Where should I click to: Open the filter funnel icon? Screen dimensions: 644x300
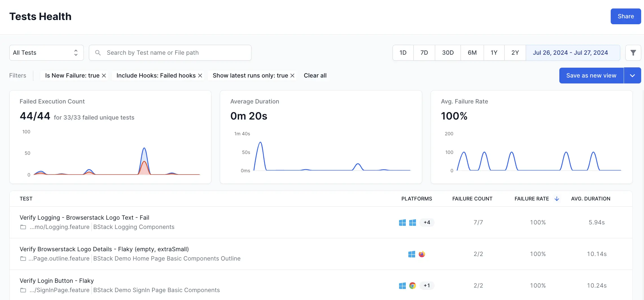point(633,53)
